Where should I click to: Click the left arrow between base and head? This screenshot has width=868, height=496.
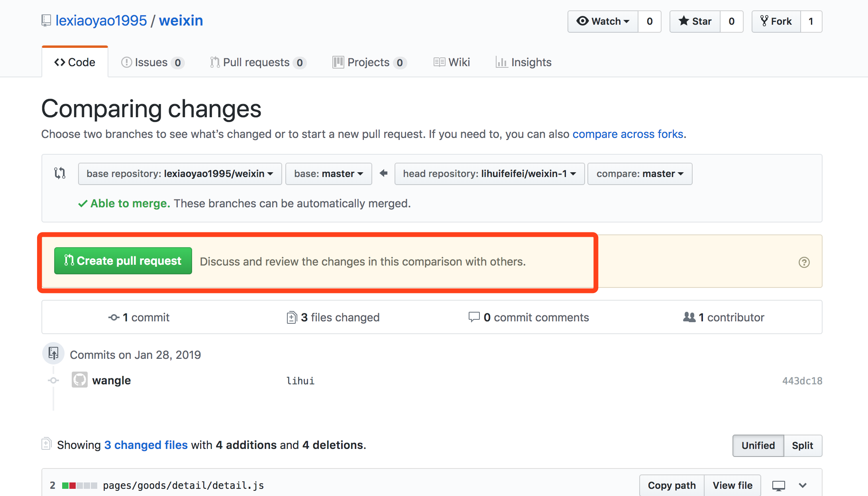[383, 173]
